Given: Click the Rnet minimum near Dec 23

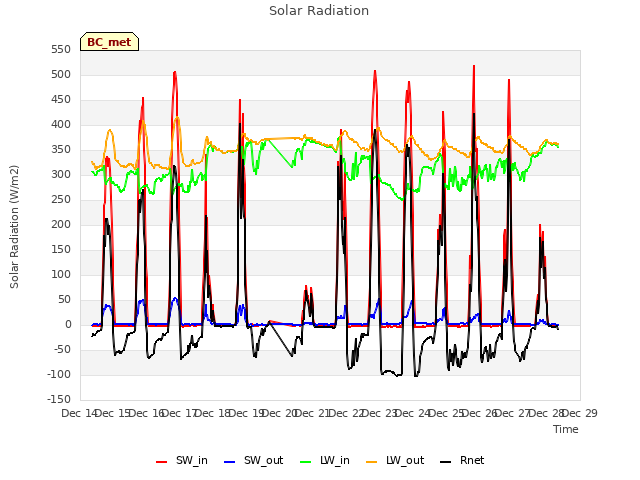Looking at the screenshot, I should click(397, 376).
